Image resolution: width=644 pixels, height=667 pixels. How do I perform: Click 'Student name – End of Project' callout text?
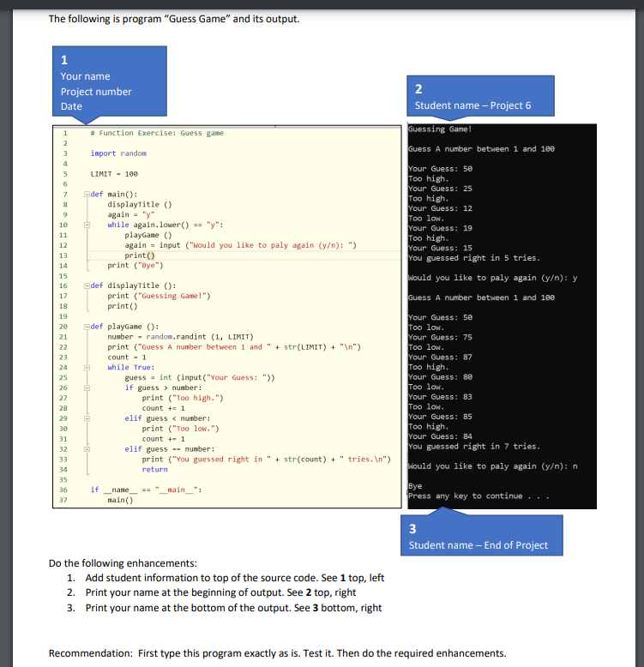coord(478,545)
